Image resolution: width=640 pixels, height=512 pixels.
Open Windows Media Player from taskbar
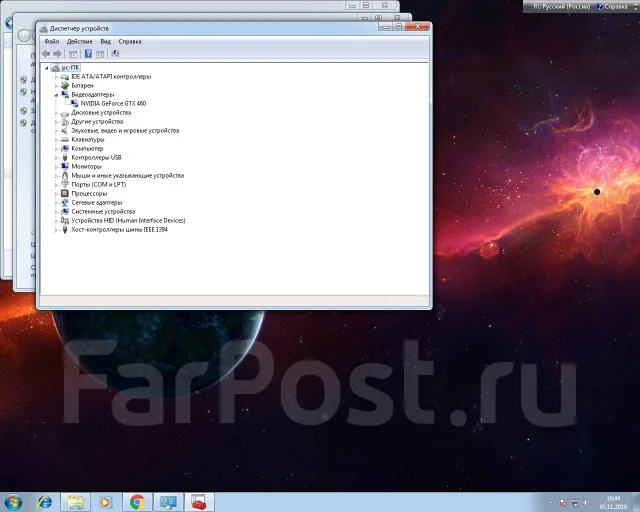105,502
